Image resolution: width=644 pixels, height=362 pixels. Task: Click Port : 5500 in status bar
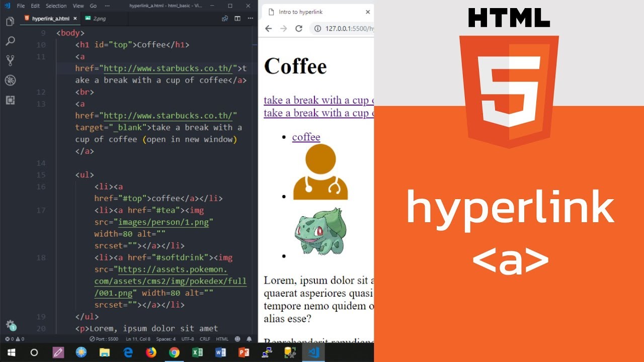(104, 339)
